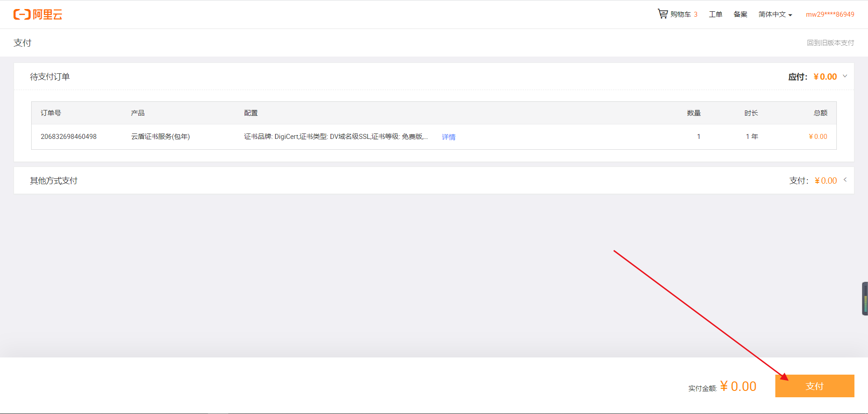Click the 总额 column header
Image resolution: width=868 pixels, height=414 pixels.
[820, 113]
